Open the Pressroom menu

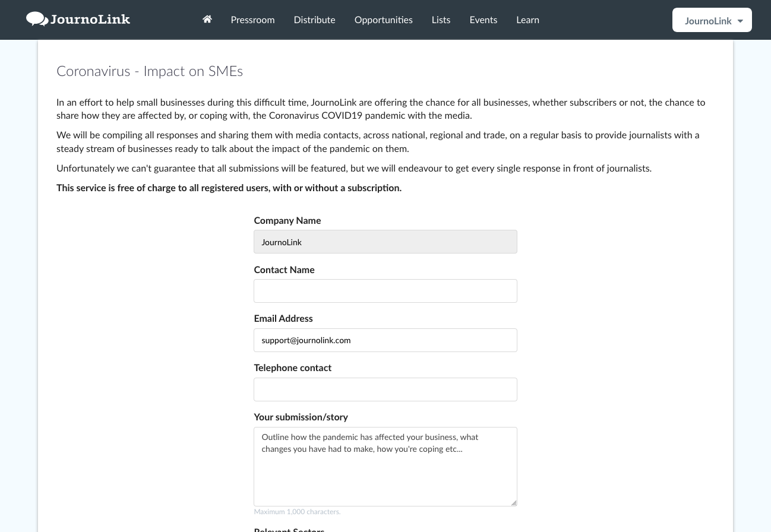coord(252,20)
